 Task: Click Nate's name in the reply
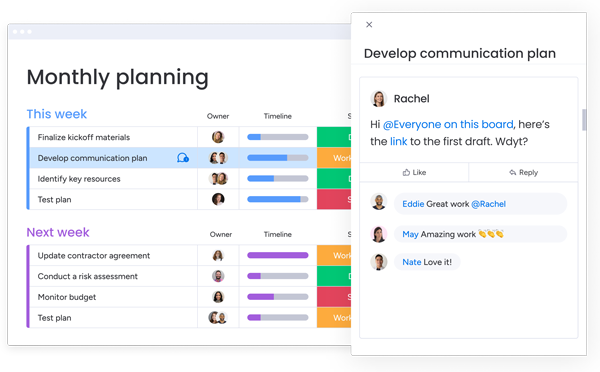(x=412, y=262)
